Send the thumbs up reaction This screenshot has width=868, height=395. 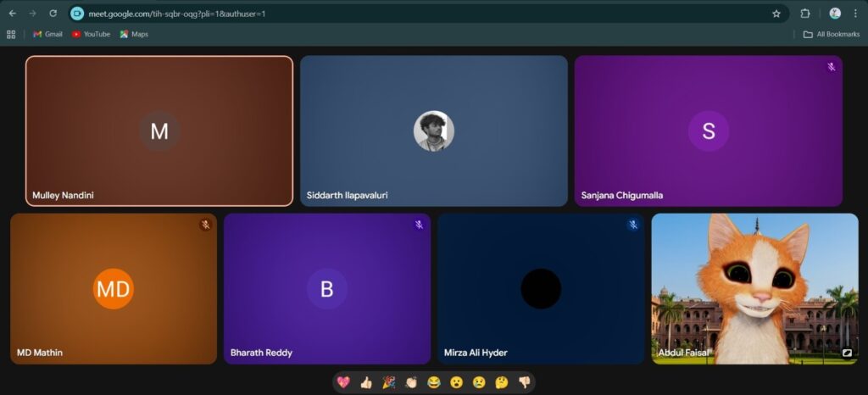[366, 382]
